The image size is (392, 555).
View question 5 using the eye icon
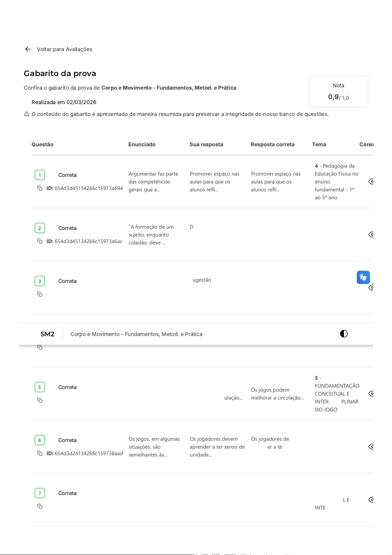[x=371, y=394]
